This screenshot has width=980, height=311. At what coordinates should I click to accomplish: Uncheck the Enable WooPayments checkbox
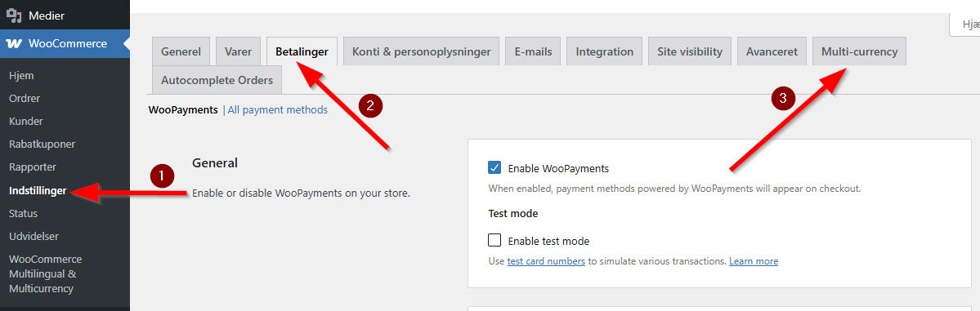point(494,168)
